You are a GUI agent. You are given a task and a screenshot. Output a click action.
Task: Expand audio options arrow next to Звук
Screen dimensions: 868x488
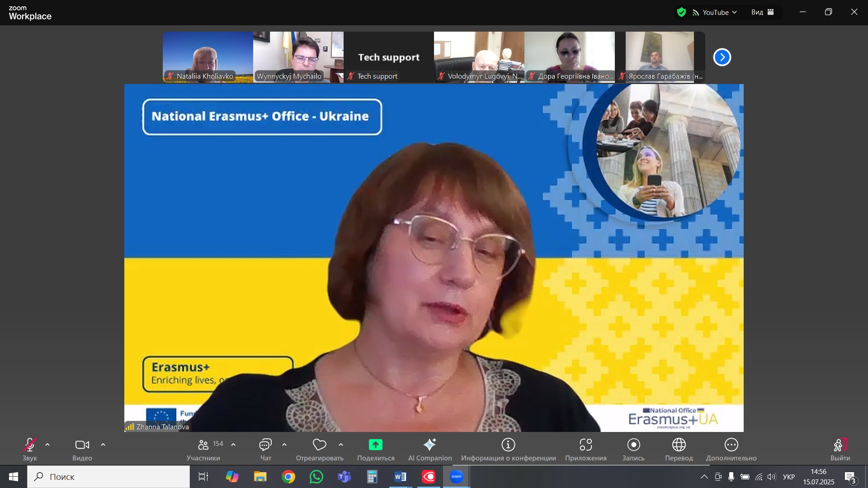pyautogui.click(x=47, y=445)
